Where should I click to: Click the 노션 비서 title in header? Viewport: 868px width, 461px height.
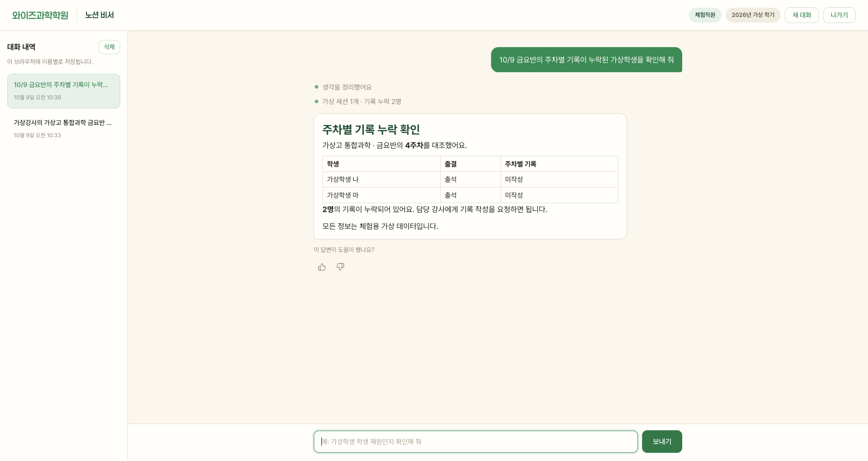click(100, 15)
